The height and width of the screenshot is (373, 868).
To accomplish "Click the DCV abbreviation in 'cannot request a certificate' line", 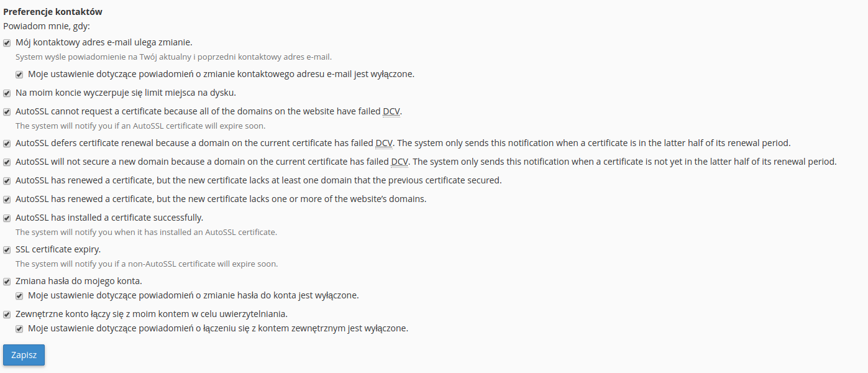I will [391, 111].
